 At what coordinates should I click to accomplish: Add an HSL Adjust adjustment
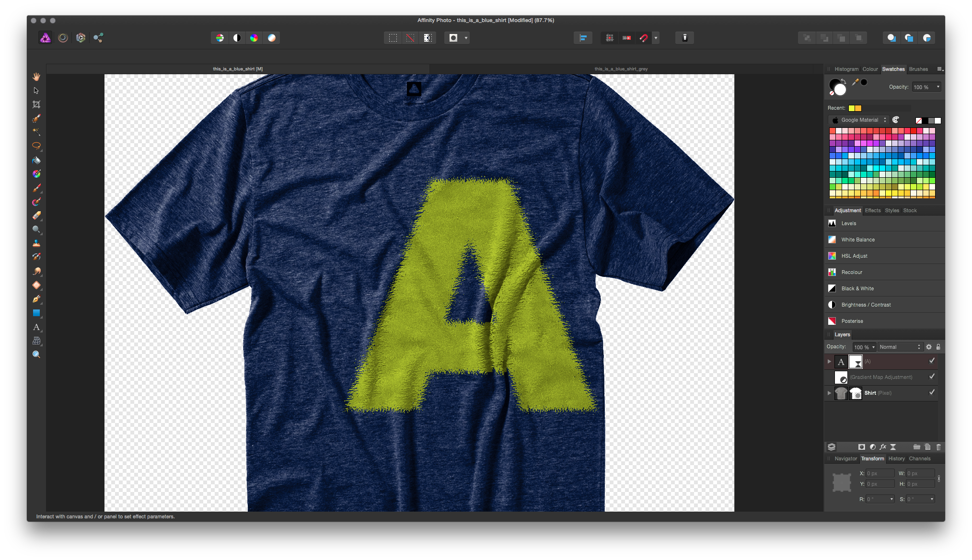coord(884,256)
